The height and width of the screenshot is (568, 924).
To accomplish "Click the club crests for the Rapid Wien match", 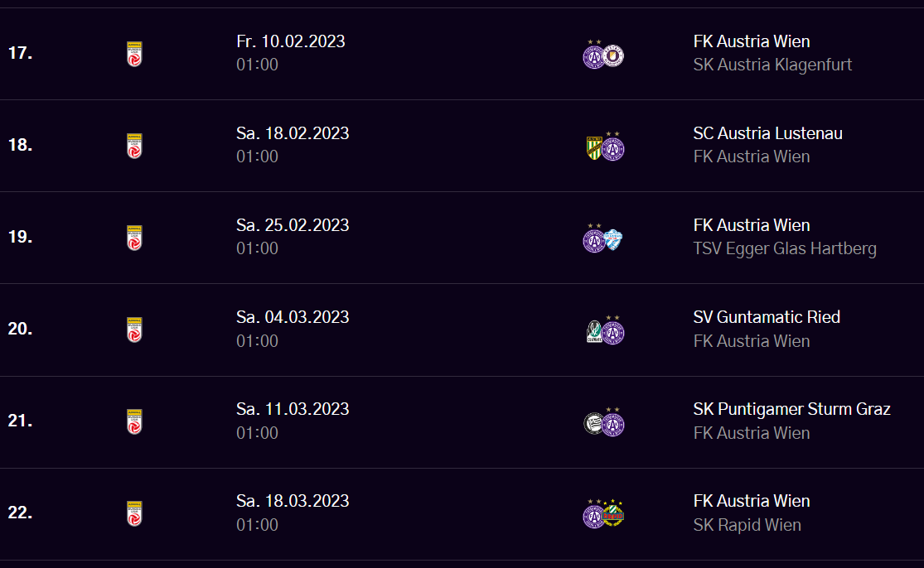I will coord(603,513).
